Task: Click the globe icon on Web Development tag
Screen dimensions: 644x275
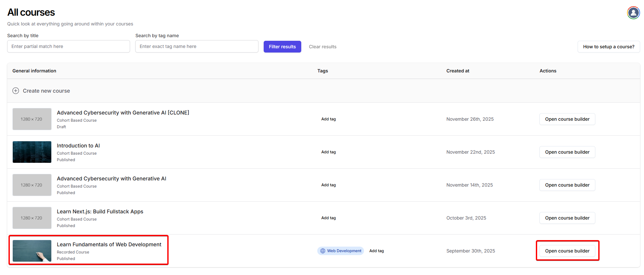Action: coord(323,251)
